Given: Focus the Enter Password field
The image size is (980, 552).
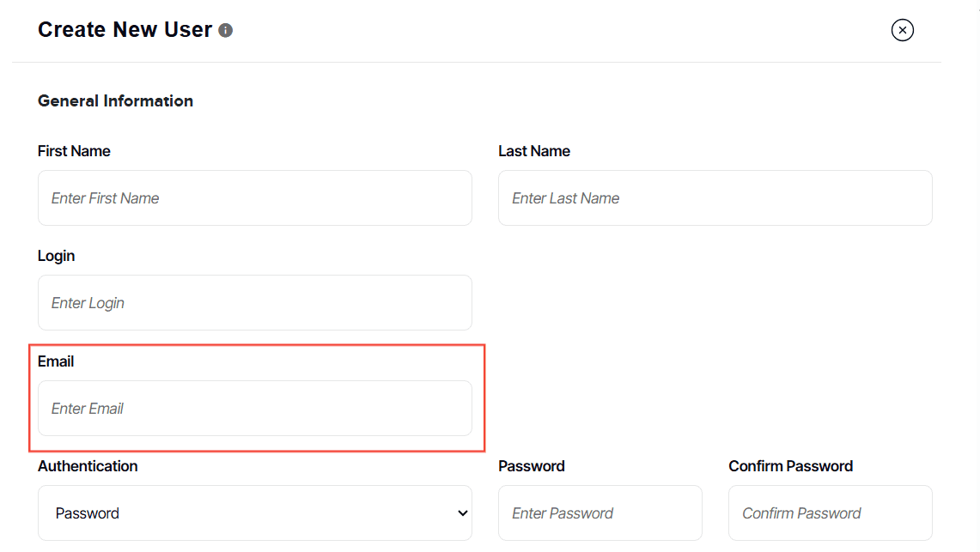Looking at the screenshot, I should [600, 513].
